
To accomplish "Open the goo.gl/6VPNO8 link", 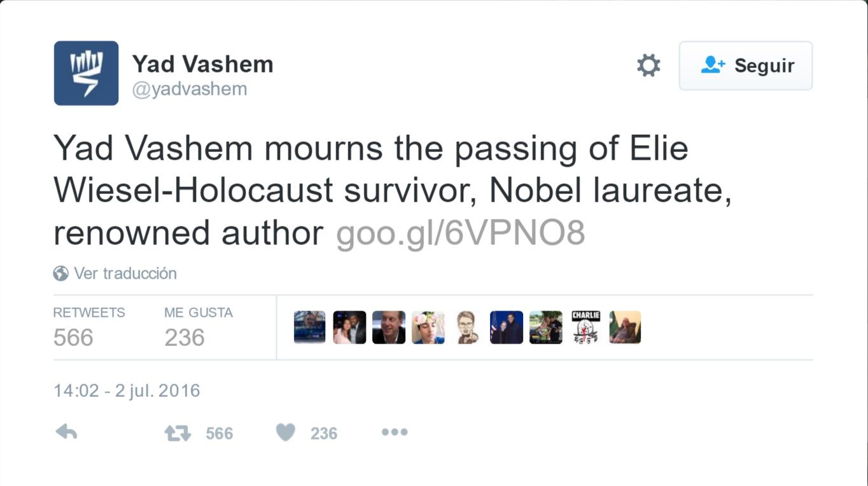I will click(460, 233).
